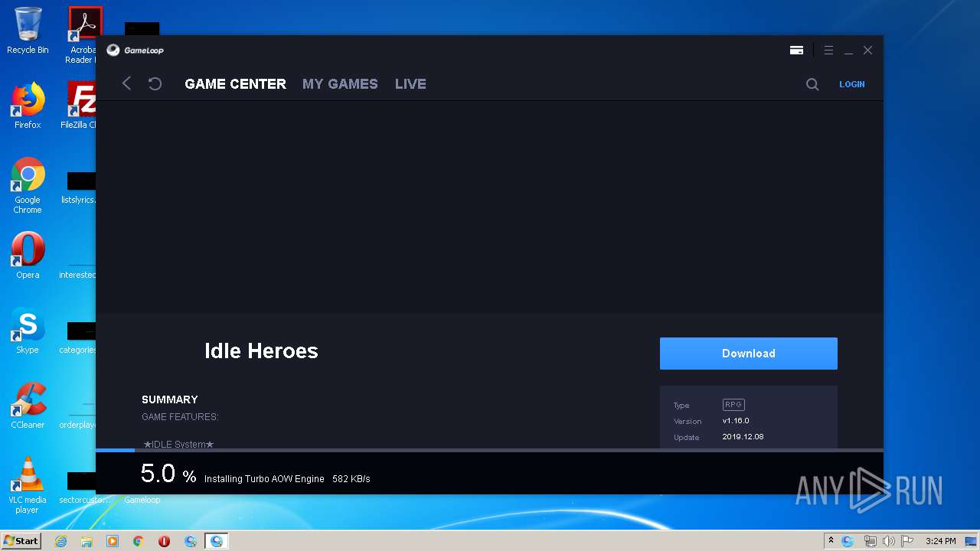
Task: Click the 3:24 PM clock
Action: [x=940, y=541]
